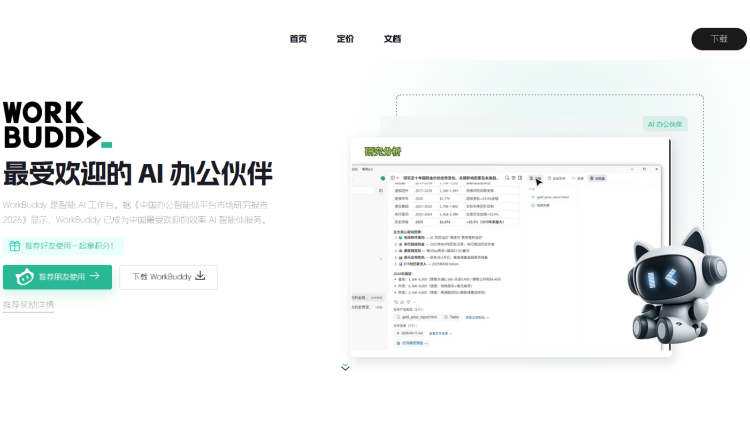Screen dimensions: 750x422
Task: Click the copy icon under preview chat reply
Action: pyautogui.click(x=396, y=302)
